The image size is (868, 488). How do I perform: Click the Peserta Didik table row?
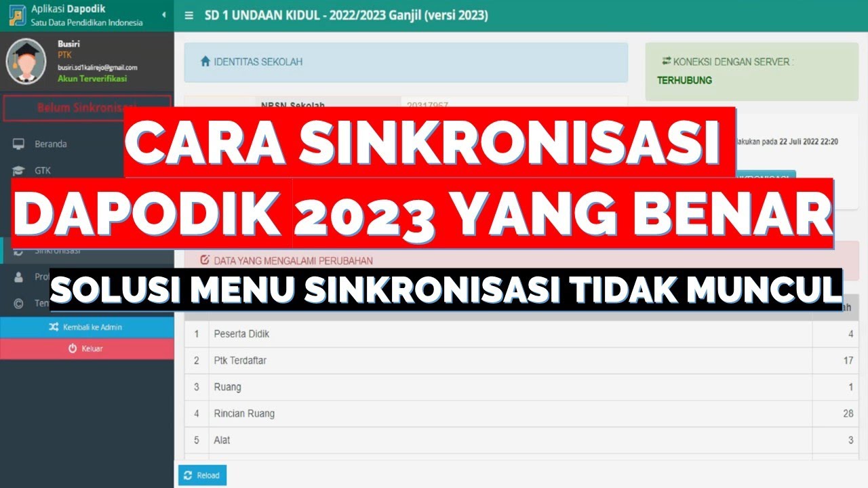521,334
